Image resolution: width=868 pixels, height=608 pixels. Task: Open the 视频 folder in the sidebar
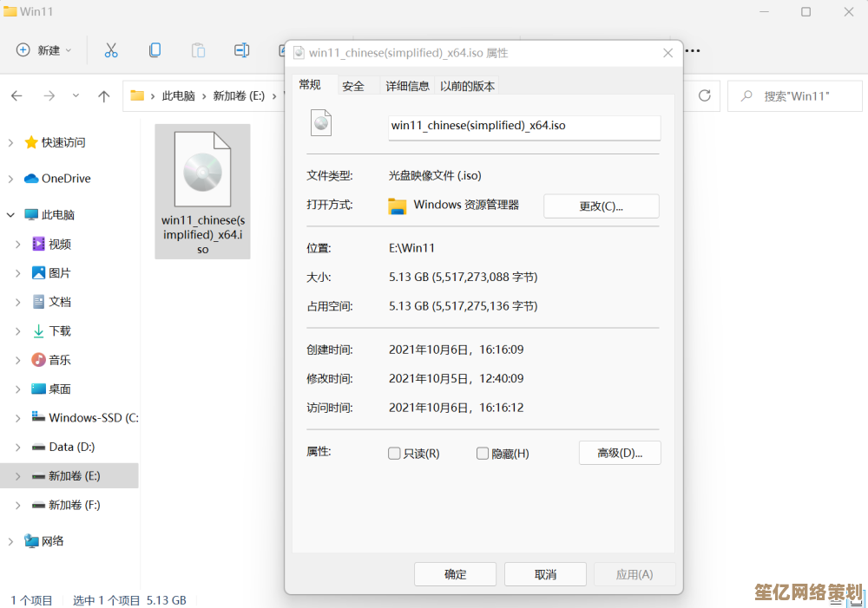(x=60, y=244)
